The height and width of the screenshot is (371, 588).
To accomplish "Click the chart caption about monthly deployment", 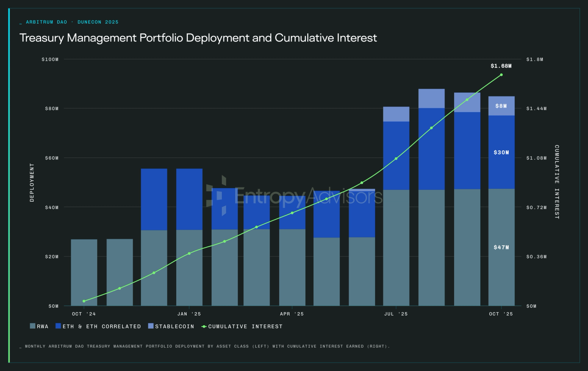I will click(207, 346).
